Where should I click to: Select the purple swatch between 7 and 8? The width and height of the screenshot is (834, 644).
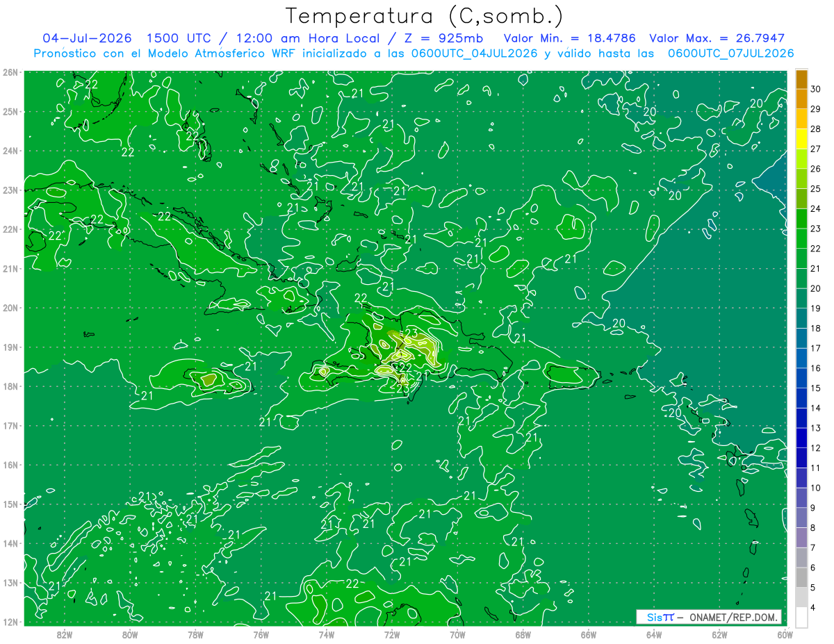(801, 538)
